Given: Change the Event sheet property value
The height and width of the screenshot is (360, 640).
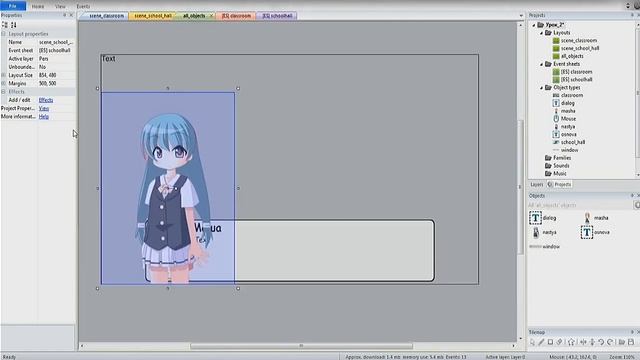Looking at the screenshot, I should (56, 50).
